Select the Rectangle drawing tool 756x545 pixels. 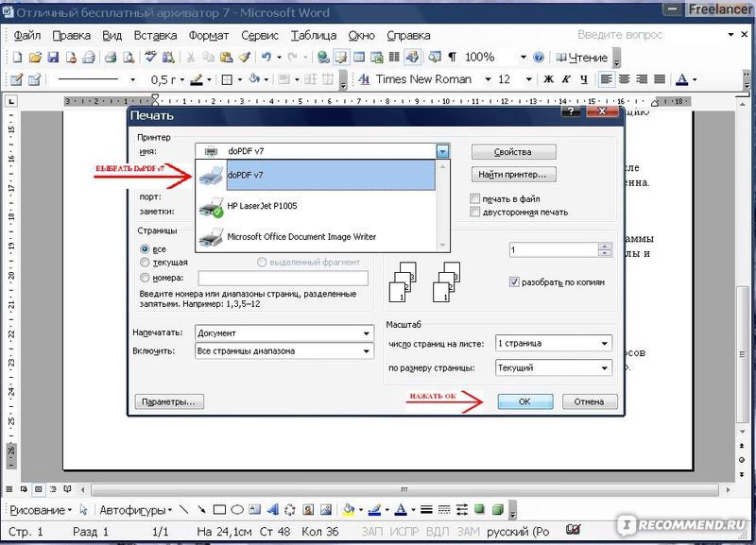pyautogui.click(x=219, y=510)
